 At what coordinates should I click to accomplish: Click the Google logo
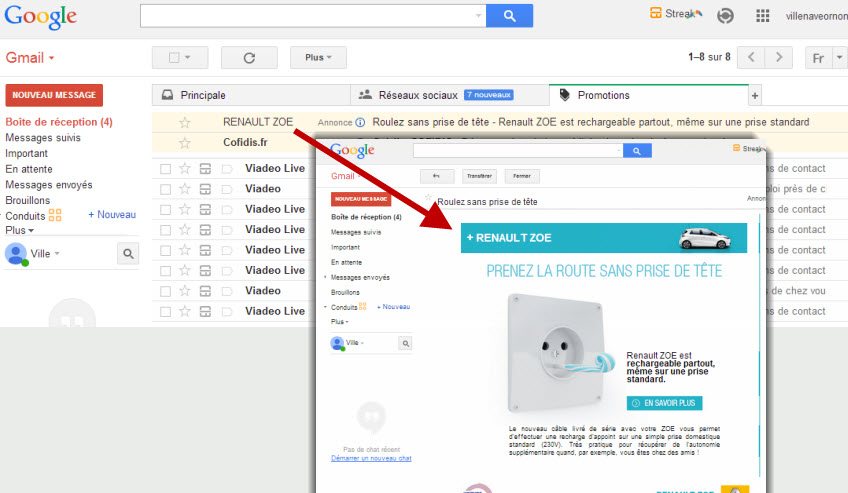41,16
